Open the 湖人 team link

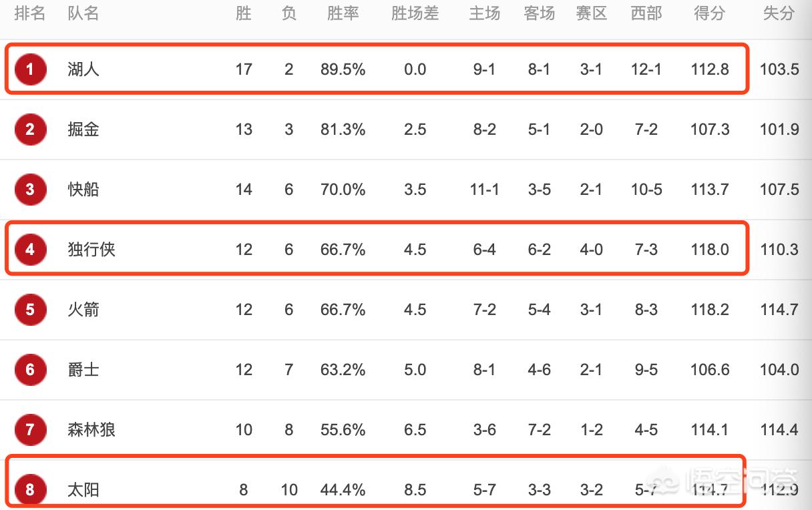pyautogui.click(x=83, y=69)
